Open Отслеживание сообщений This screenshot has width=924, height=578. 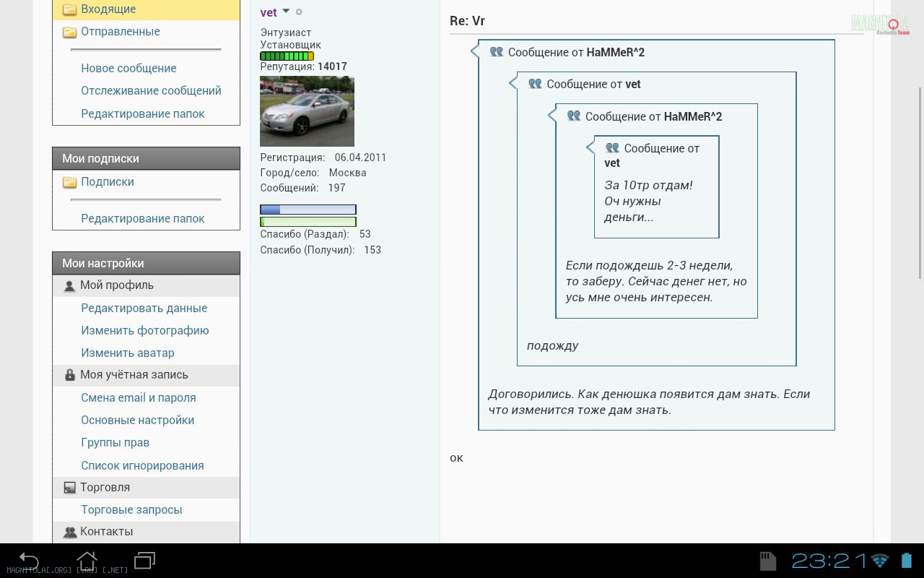point(151,90)
